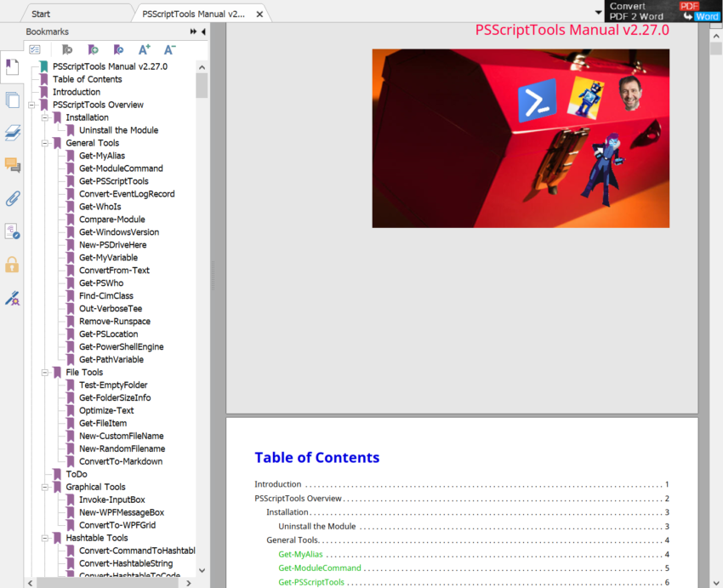Decrease bookmark font size with A-

coord(169,49)
